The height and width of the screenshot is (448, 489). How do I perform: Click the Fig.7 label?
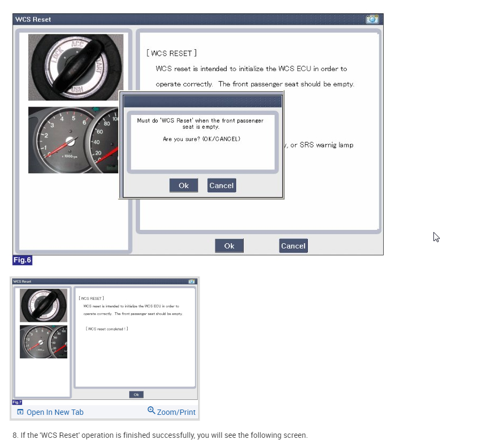pyautogui.click(x=17, y=402)
